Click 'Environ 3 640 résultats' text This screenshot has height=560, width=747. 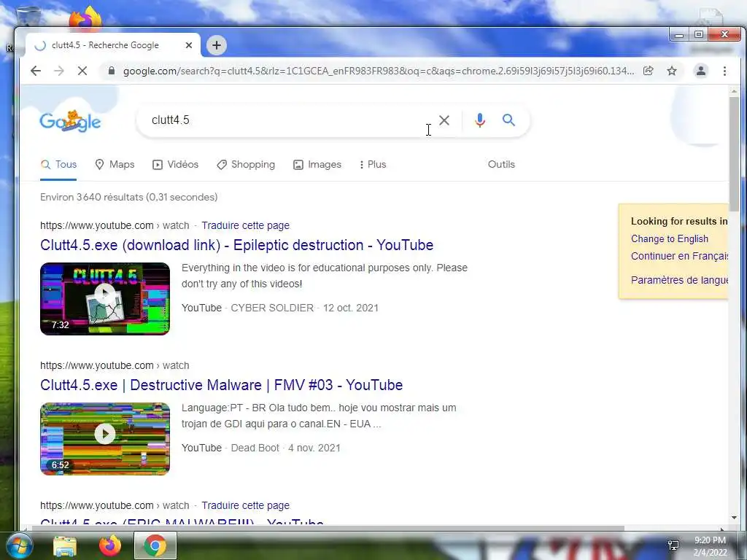(91, 197)
